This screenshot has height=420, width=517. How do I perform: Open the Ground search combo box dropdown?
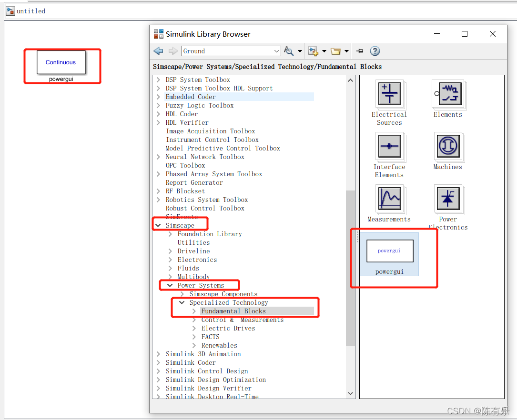277,51
